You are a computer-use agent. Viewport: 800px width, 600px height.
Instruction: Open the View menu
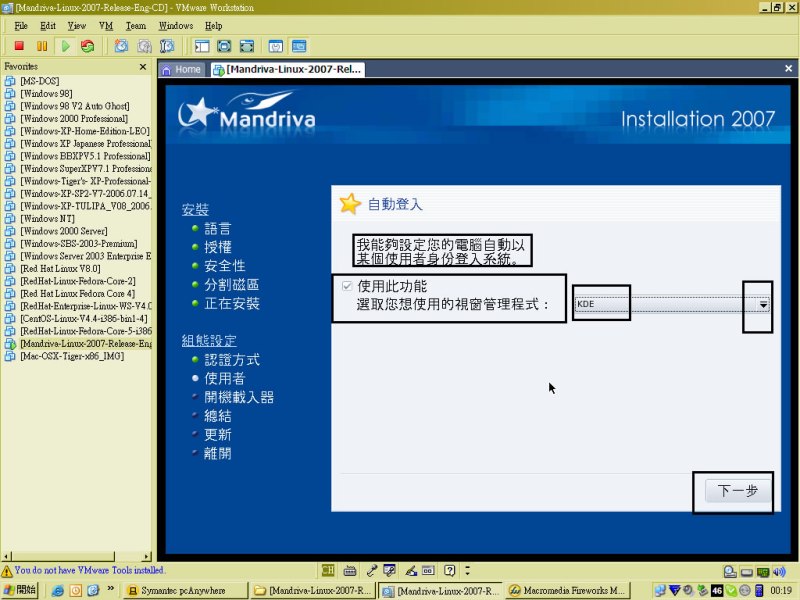coord(77,26)
